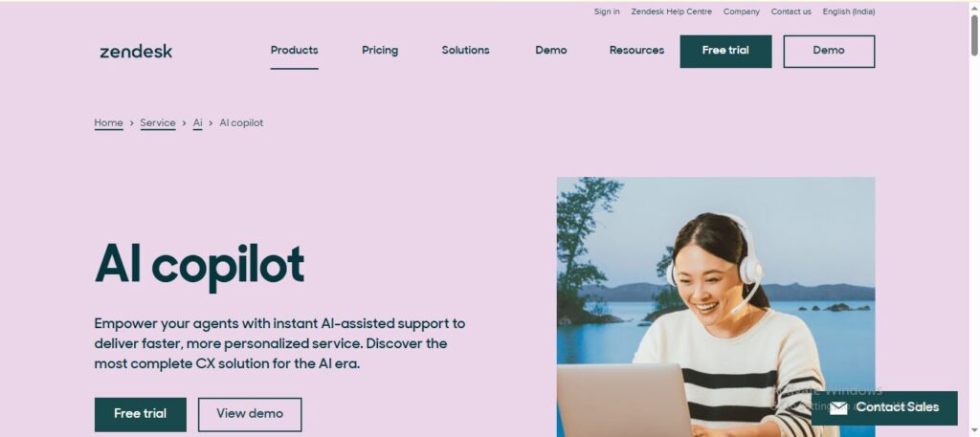Viewport: 980px width, 437px height.
Task: Click the View demo button
Action: click(250, 414)
